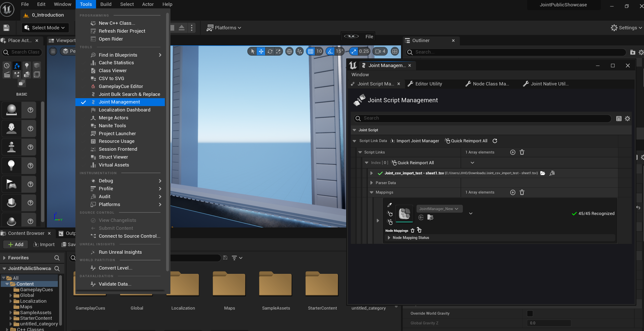The image size is (644, 331).
Task: Click the save icon in main toolbar
Action: [6, 28]
